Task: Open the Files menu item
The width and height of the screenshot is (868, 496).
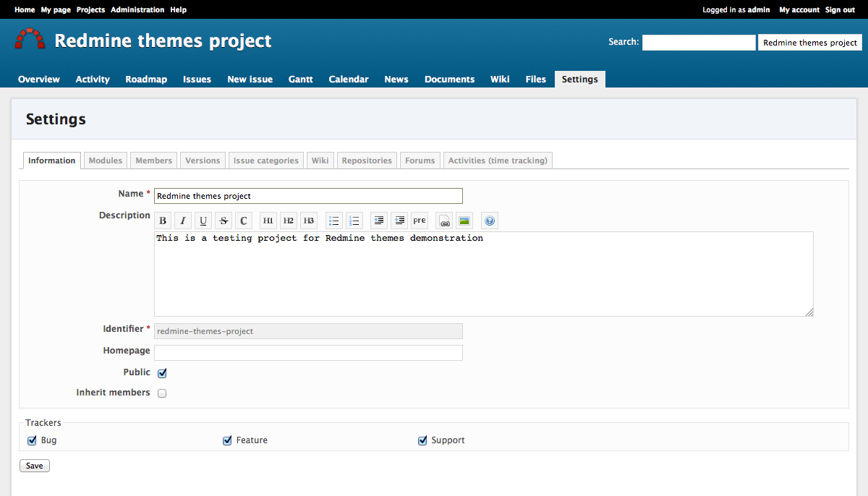Action: click(x=536, y=80)
